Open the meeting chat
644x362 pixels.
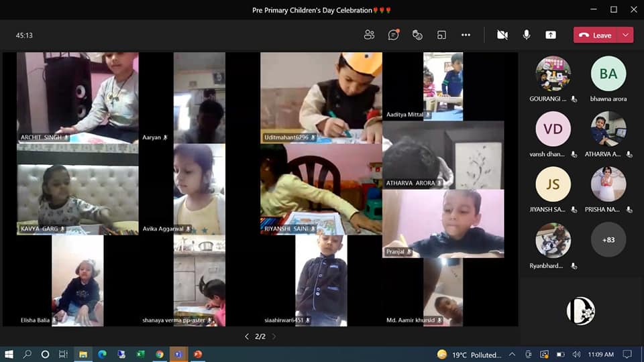pyautogui.click(x=393, y=35)
